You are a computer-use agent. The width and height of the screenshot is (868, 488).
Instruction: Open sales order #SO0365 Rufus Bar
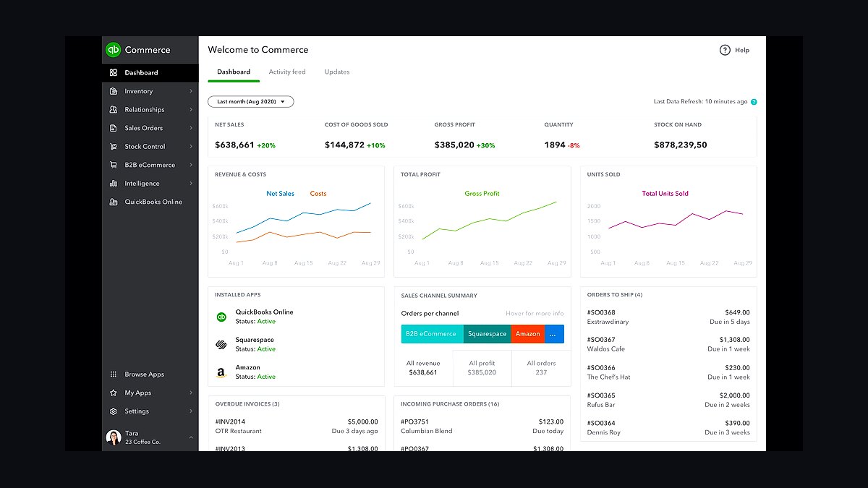(668, 400)
